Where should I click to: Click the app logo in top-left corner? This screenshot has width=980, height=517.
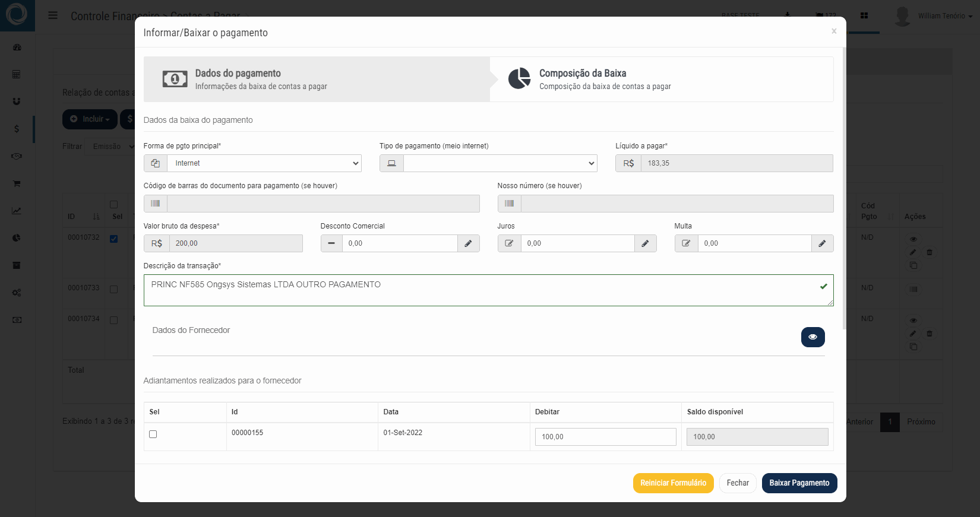(x=17, y=14)
